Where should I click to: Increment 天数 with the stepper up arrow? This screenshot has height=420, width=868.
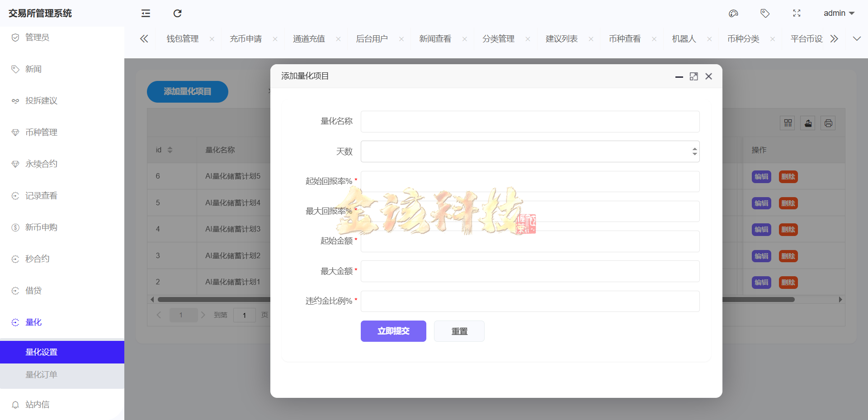pos(695,148)
